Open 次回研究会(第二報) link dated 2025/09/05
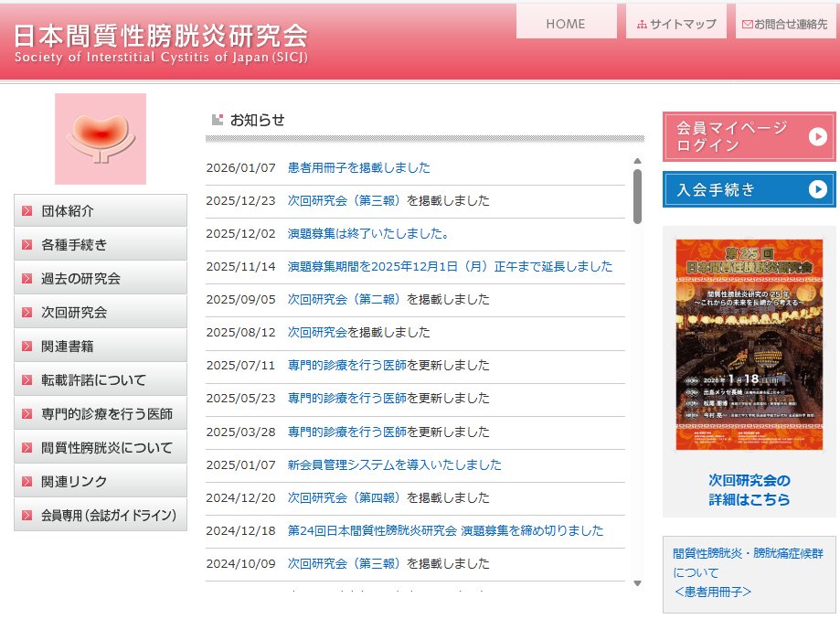The width and height of the screenshot is (840, 619). click(x=344, y=299)
